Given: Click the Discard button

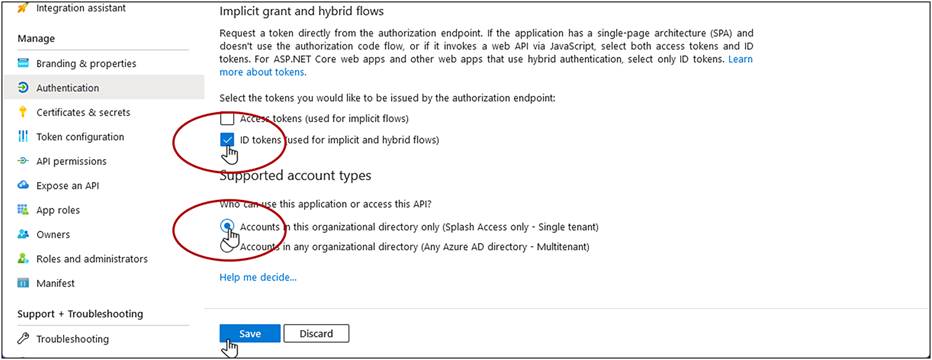Looking at the screenshot, I should tap(316, 333).
